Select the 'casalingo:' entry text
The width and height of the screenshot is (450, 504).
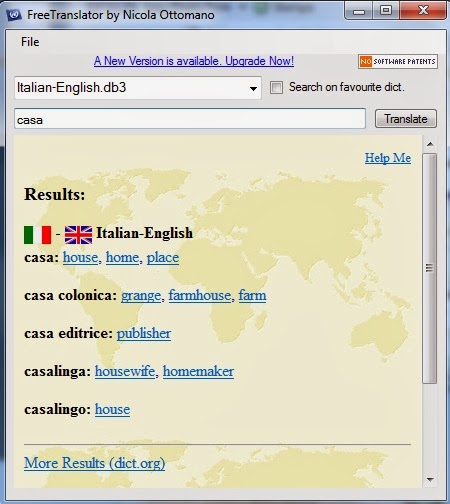click(x=57, y=410)
